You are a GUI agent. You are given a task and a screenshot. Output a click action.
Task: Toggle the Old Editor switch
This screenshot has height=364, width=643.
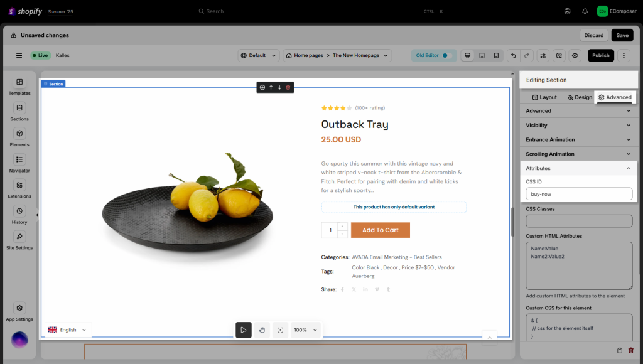point(446,56)
